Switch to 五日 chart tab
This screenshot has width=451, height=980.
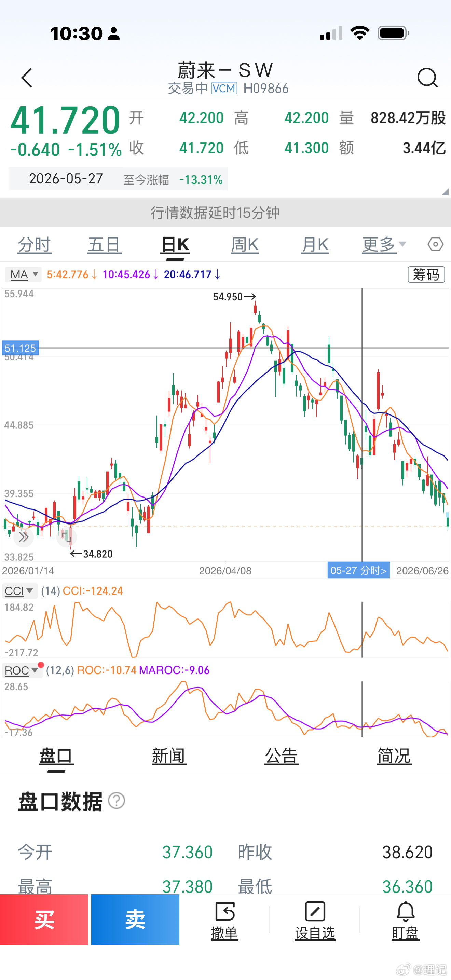[105, 244]
